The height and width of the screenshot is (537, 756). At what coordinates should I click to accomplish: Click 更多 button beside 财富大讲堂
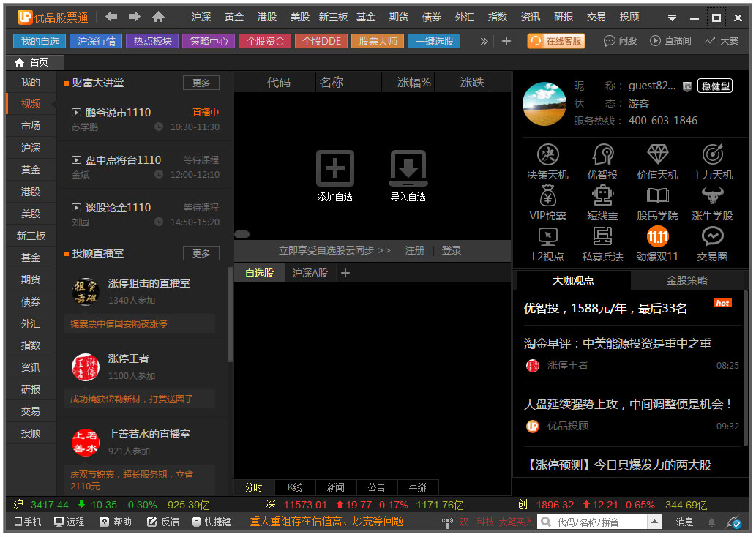201,83
